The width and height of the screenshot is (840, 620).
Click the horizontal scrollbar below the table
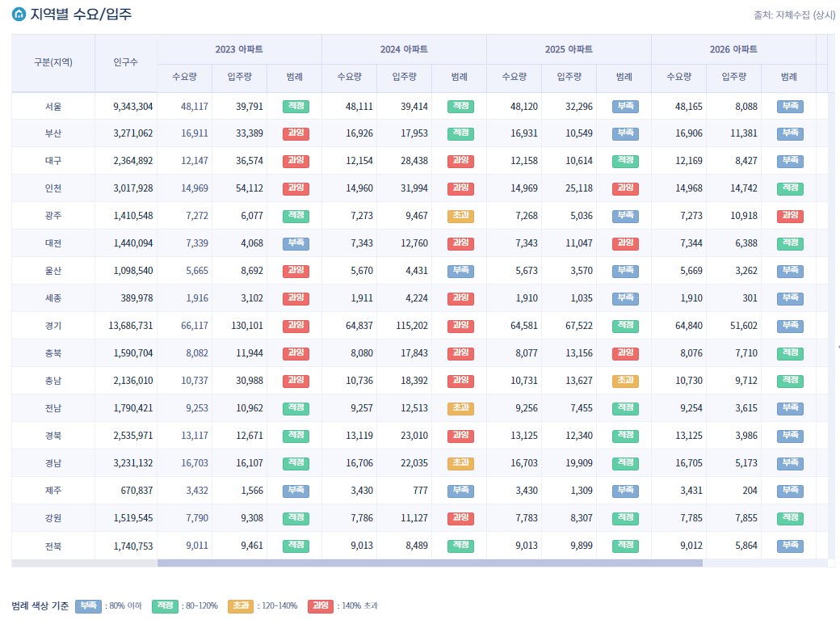pos(430,563)
